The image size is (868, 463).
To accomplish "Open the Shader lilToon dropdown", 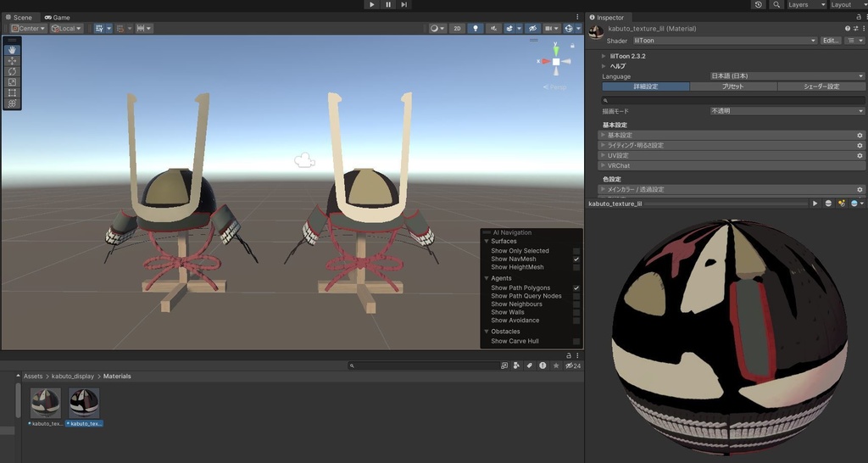I will [x=724, y=41].
